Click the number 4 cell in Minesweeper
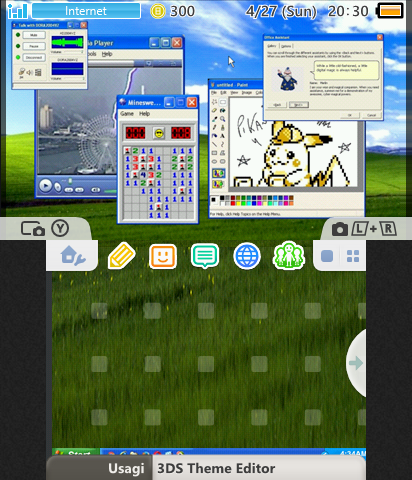The height and width of the screenshot is (480, 412). pyautogui.click(x=143, y=175)
